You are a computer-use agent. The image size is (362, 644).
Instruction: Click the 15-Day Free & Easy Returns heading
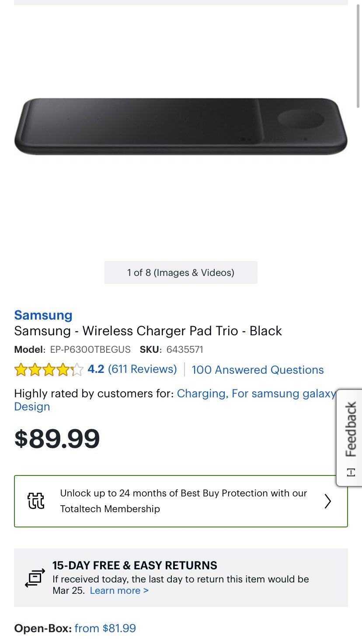(135, 565)
